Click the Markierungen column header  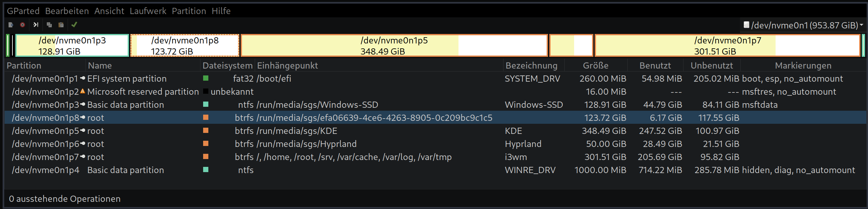click(x=803, y=65)
